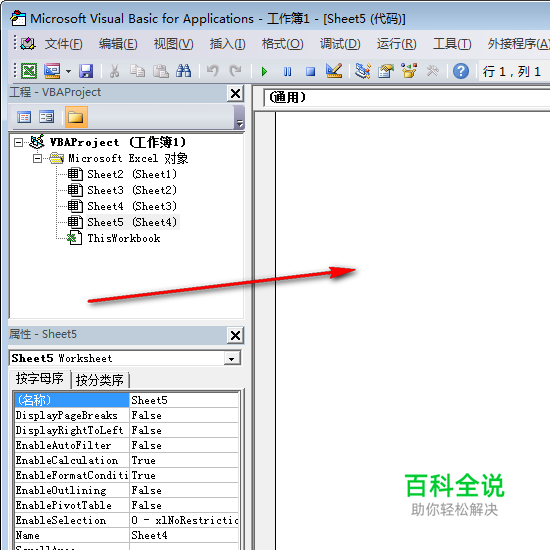The image size is (550, 550).
Task: Close the 工程 - VBAProject panel
Action: tap(235, 94)
